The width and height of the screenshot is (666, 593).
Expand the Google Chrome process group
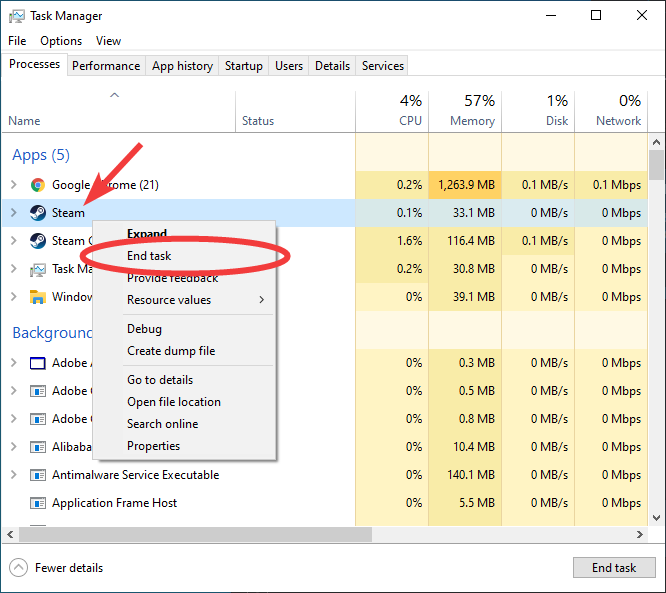(14, 185)
